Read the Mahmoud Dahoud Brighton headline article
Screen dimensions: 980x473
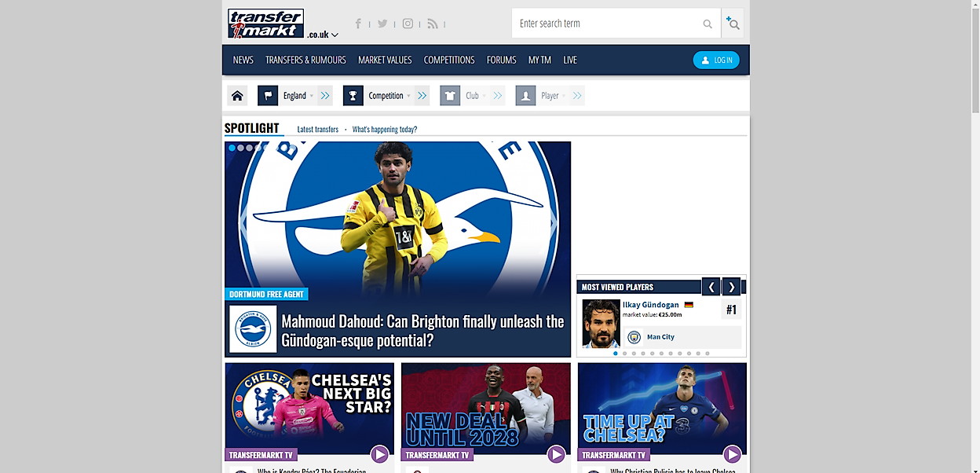coord(422,331)
